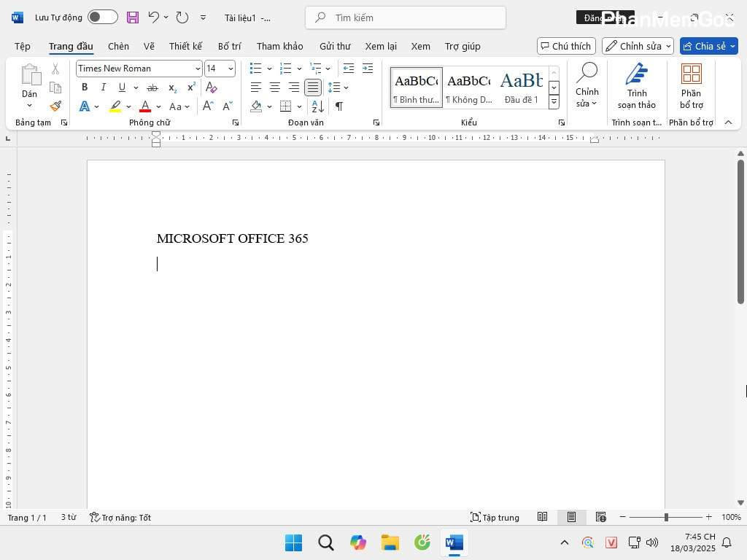Click the Save icon in title bar

coord(132,17)
